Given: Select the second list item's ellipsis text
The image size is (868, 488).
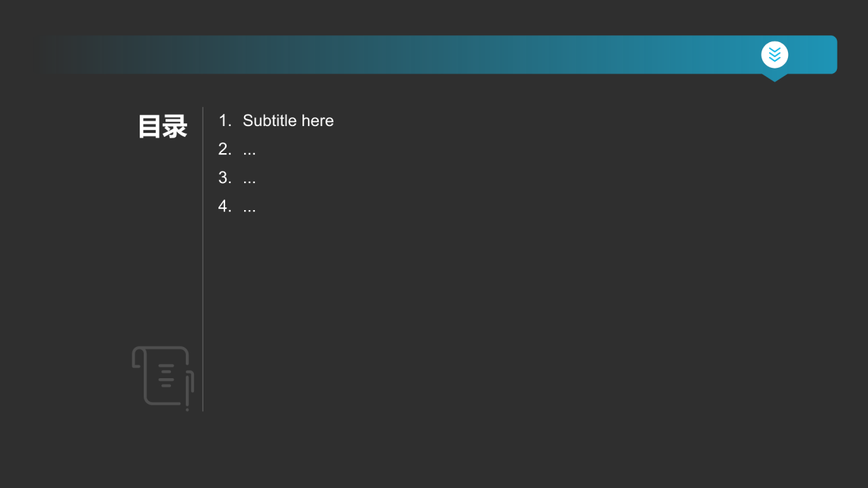Looking at the screenshot, I should (250, 150).
